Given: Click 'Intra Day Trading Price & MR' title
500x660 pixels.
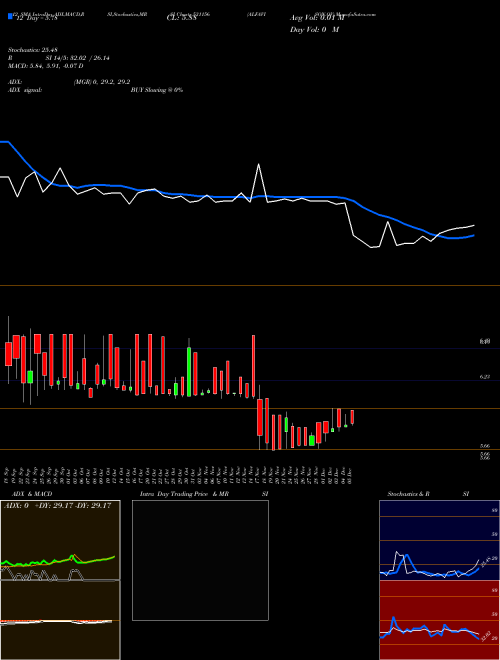Looking at the screenshot, I should pos(184,494).
